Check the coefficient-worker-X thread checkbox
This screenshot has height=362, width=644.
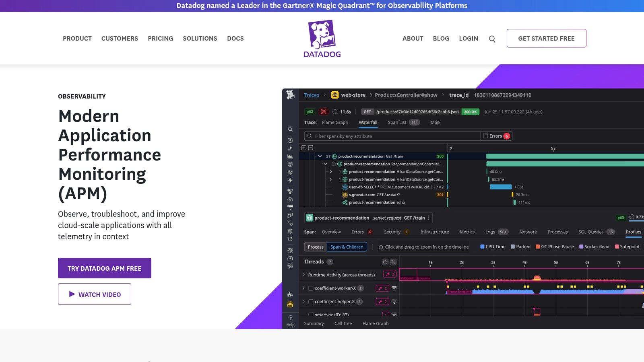[x=311, y=288]
